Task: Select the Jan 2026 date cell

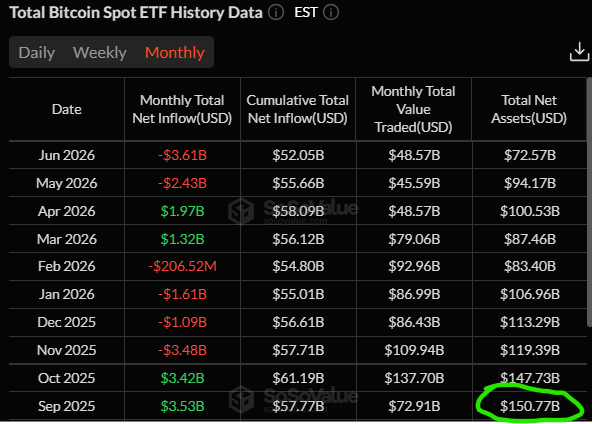Action: pos(67,294)
